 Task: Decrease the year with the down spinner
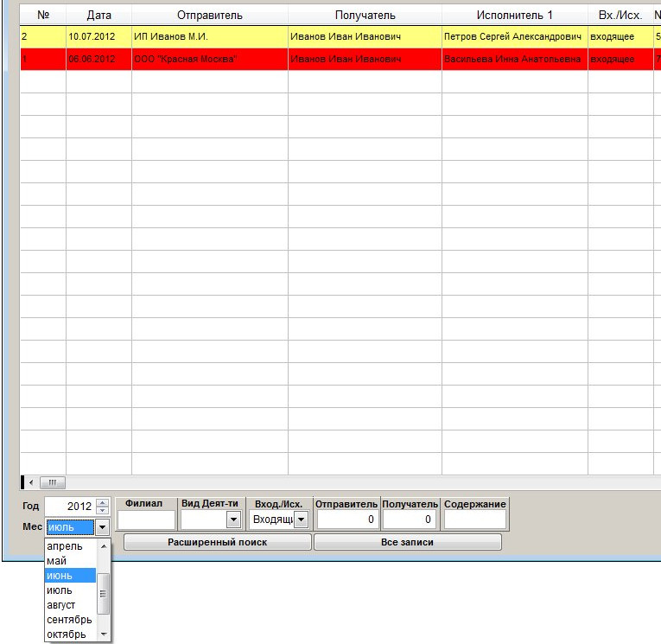(103, 509)
